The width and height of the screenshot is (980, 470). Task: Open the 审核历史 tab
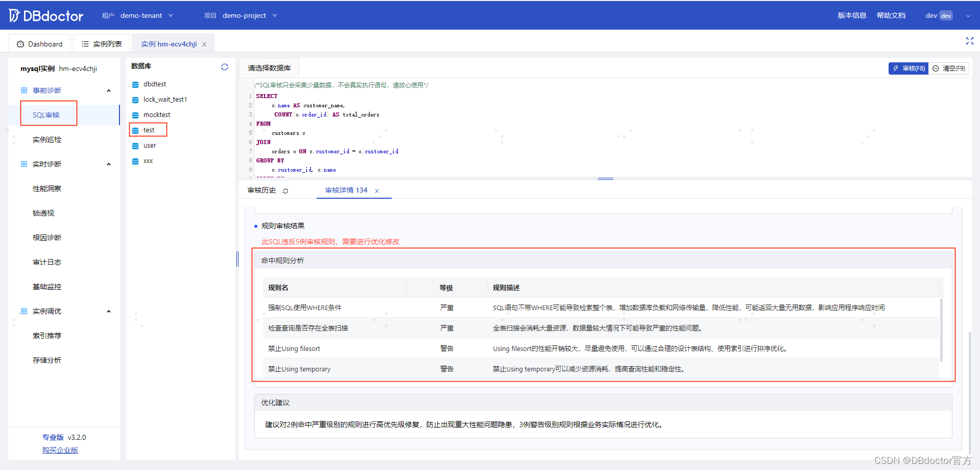[x=262, y=190]
